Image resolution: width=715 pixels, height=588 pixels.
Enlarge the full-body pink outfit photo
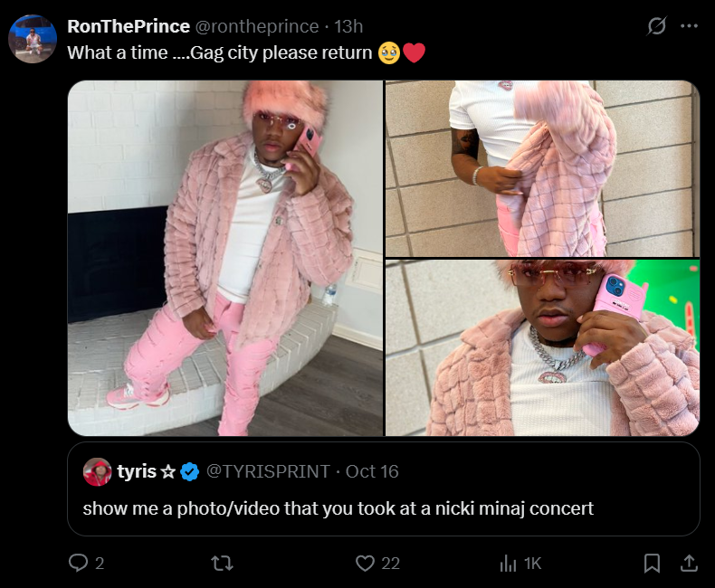coord(225,258)
